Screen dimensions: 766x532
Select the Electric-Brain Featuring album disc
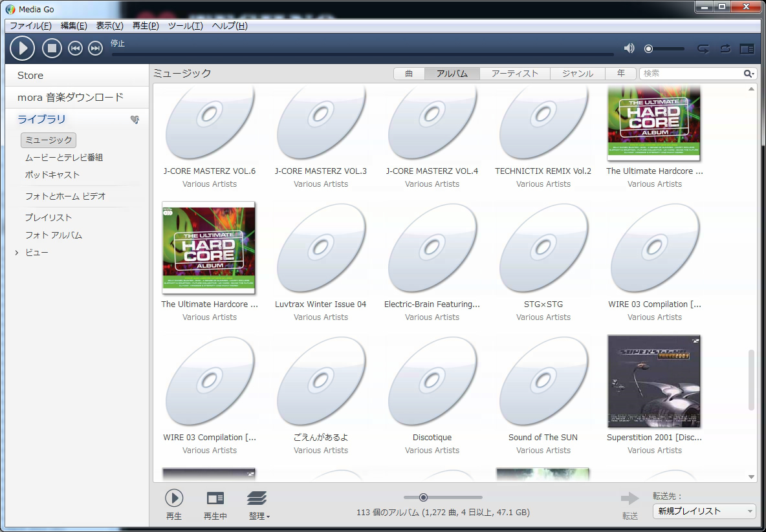pyautogui.click(x=432, y=248)
